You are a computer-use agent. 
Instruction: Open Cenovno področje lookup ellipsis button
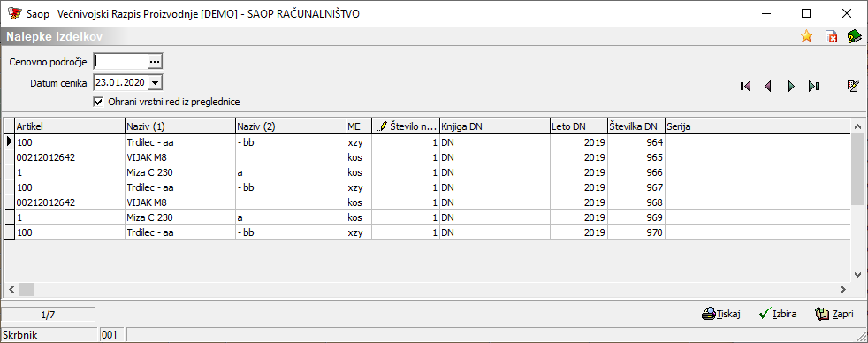(155, 61)
